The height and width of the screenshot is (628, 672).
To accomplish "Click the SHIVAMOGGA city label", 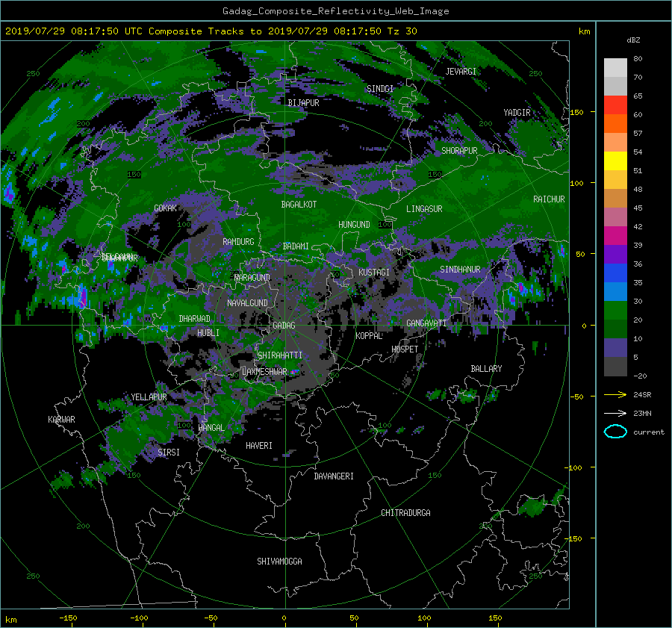I will tap(279, 562).
